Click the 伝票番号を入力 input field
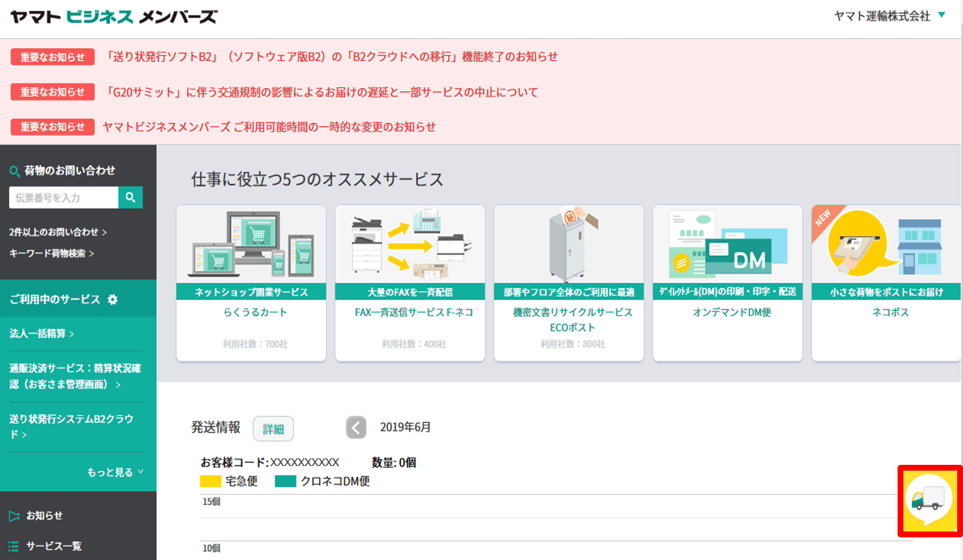Screen dimensions: 963x560 tap(63, 197)
